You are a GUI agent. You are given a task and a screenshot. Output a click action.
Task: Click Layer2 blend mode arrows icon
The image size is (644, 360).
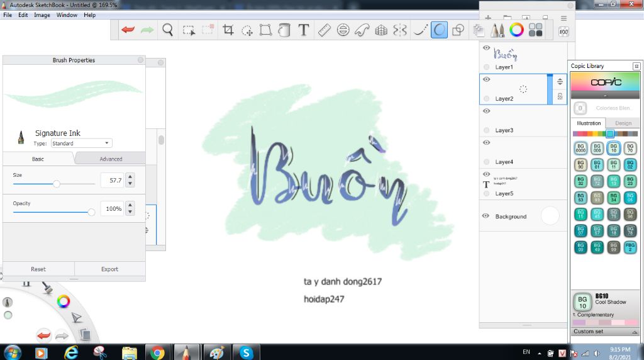pos(560,82)
